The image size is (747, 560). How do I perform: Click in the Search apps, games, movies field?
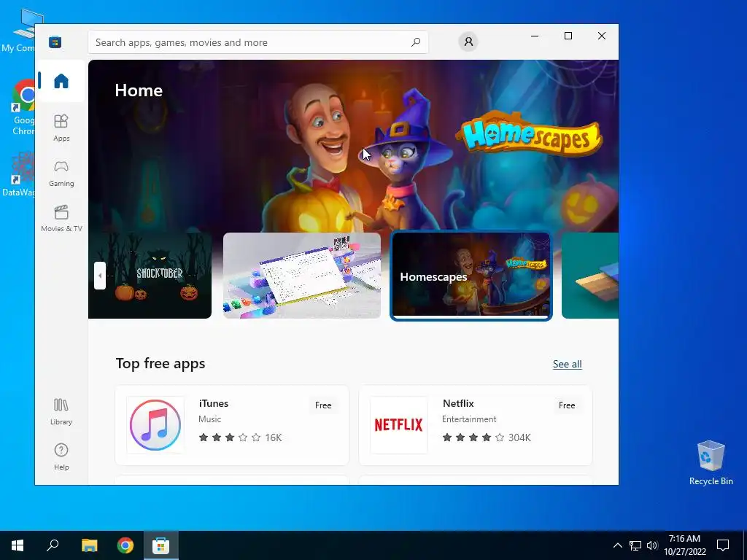click(x=258, y=42)
